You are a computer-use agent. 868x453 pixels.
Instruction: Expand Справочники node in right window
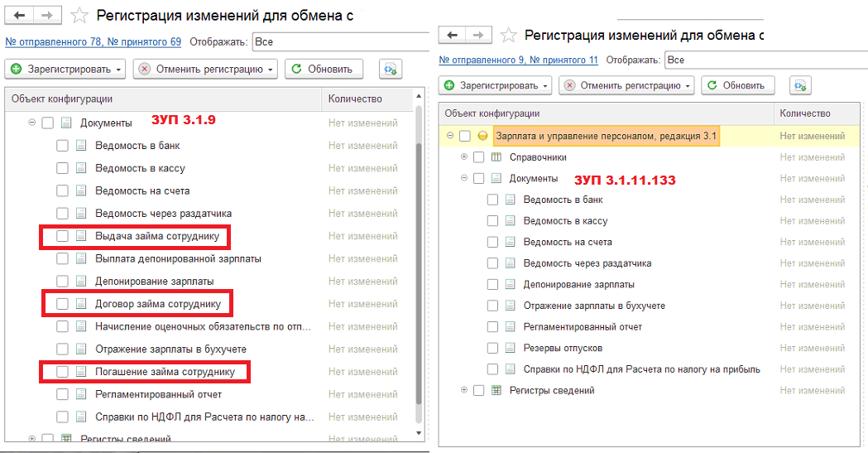point(464,157)
